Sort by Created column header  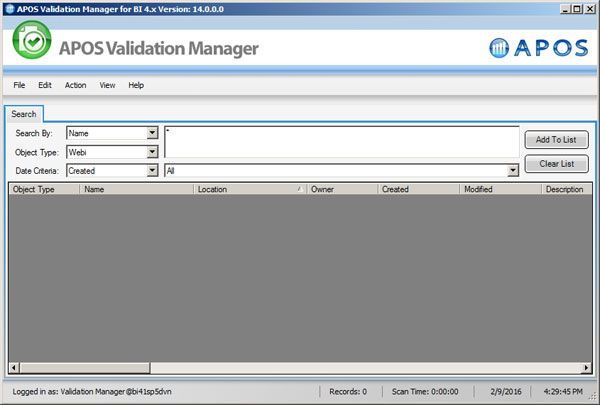tap(419, 189)
